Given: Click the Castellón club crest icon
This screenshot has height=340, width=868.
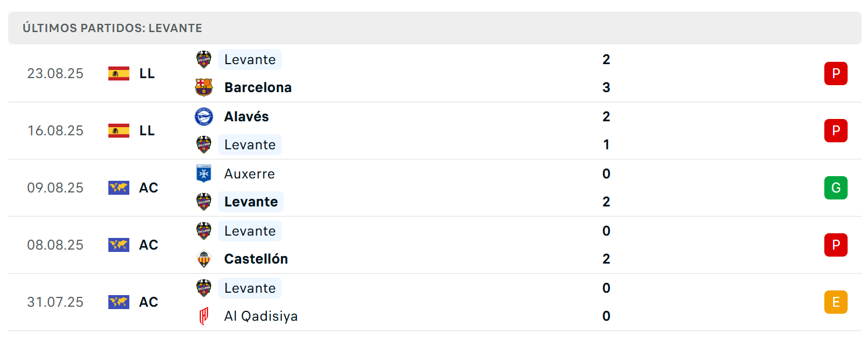Looking at the screenshot, I should [x=203, y=259].
